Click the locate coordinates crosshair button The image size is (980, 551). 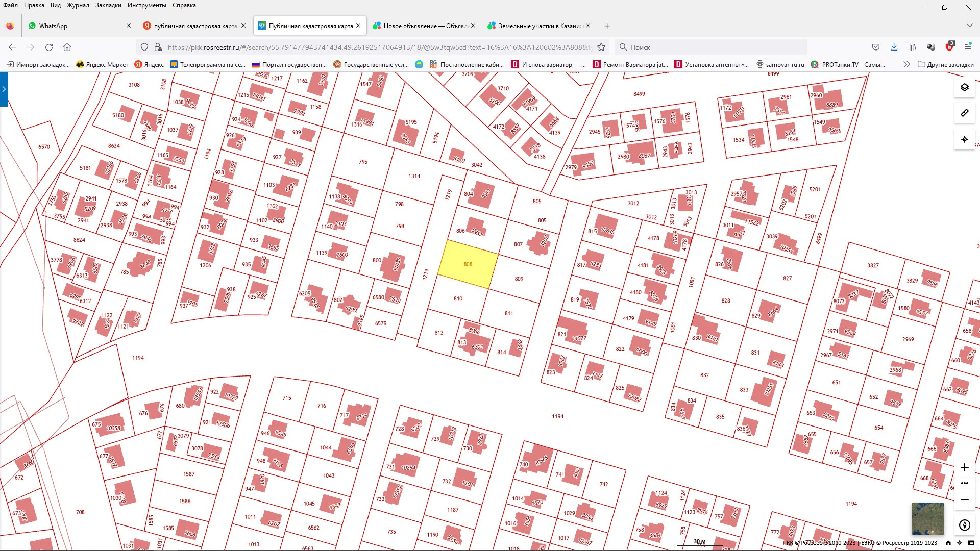(964, 139)
